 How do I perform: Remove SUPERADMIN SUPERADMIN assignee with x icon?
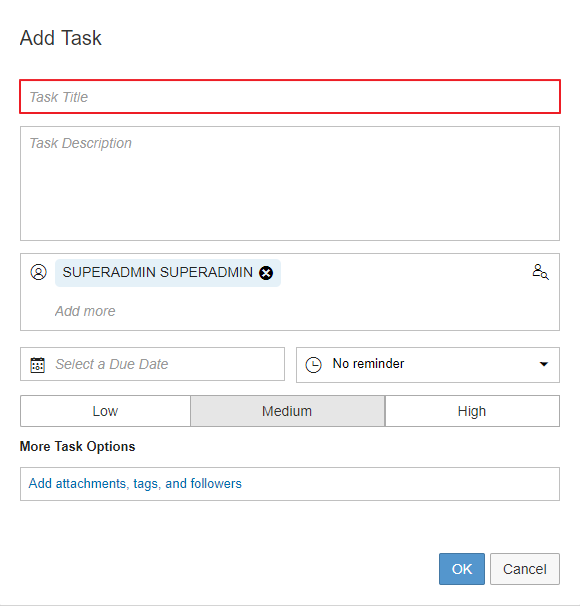(266, 273)
